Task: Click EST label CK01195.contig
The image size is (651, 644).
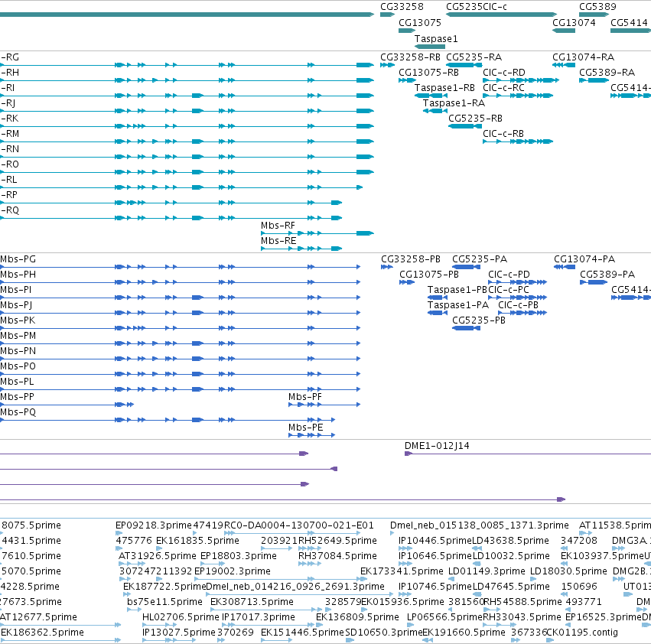Action: tap(582, 633)
